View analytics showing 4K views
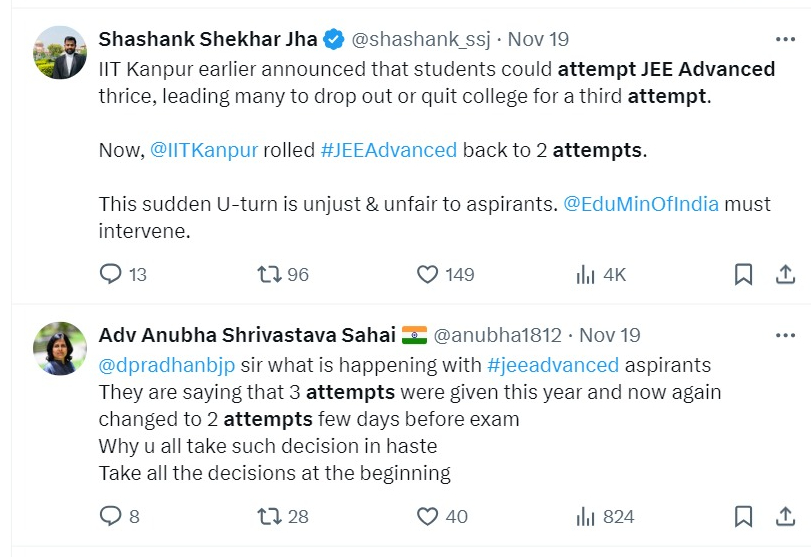The height and width of the screenshot is (557, 811). (x=586, y=274)
